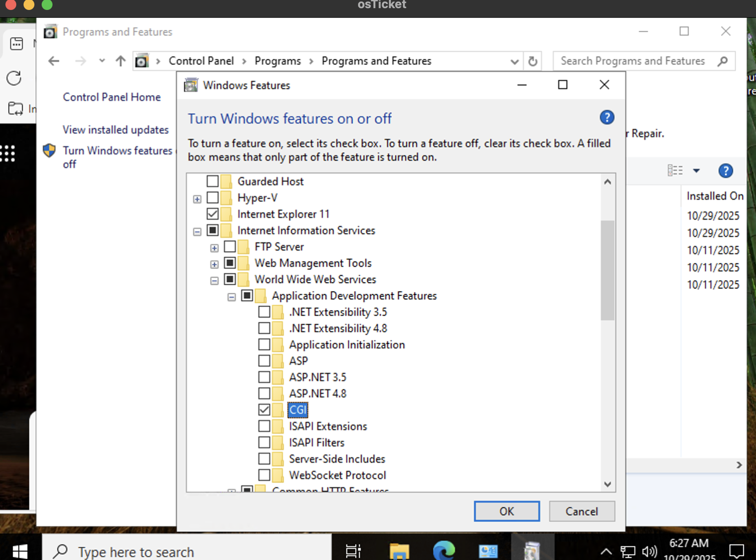The width and height of the screenshot is (756, 560).
Task: Click the programs list scroll right arrow
Action: point(739,465)
